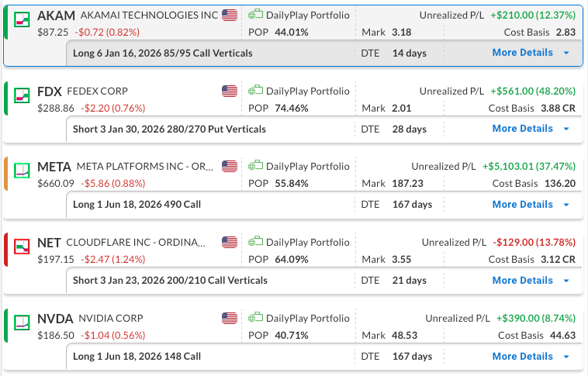Open the NVDA ticker symbol
Screen dimensions: 588x376
pyautogui.click(x=55, y=319)
